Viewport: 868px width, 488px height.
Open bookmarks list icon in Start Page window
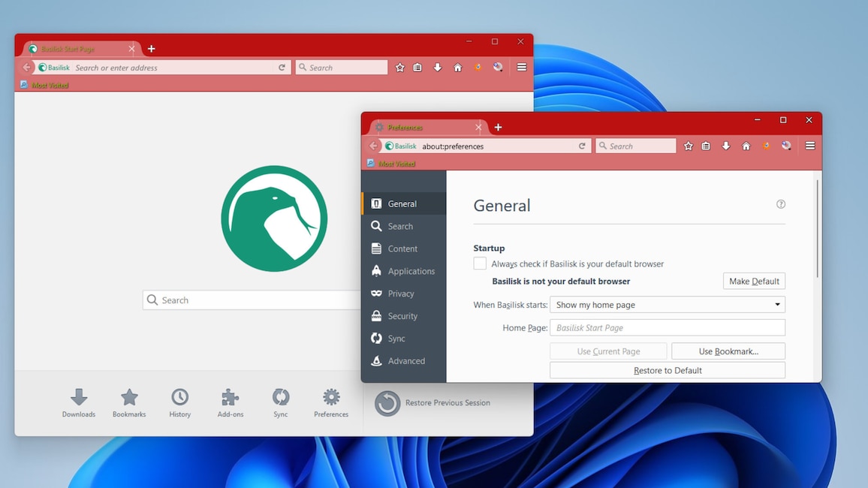pos(417,68)
